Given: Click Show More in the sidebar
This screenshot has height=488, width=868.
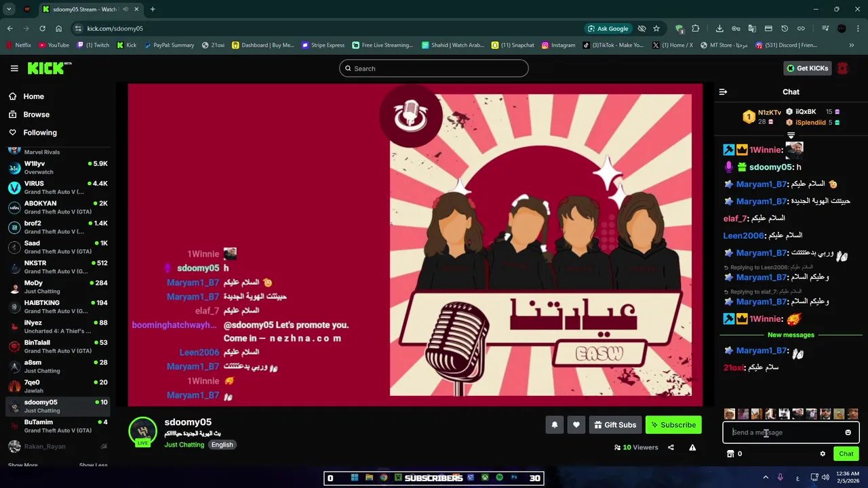Looking at the screenshot, I should point(23,465).
